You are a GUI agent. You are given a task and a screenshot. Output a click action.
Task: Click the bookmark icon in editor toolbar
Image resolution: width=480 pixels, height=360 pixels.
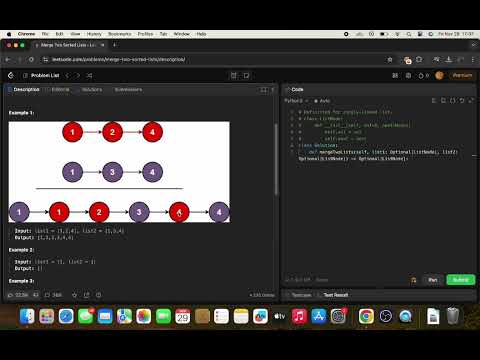click(x=443, y=100)
